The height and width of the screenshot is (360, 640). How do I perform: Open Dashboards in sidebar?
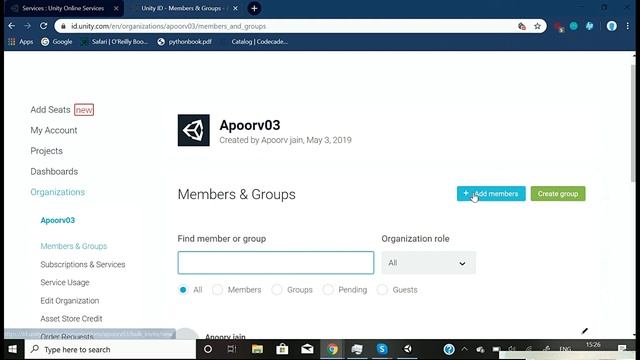click(54, 171)
